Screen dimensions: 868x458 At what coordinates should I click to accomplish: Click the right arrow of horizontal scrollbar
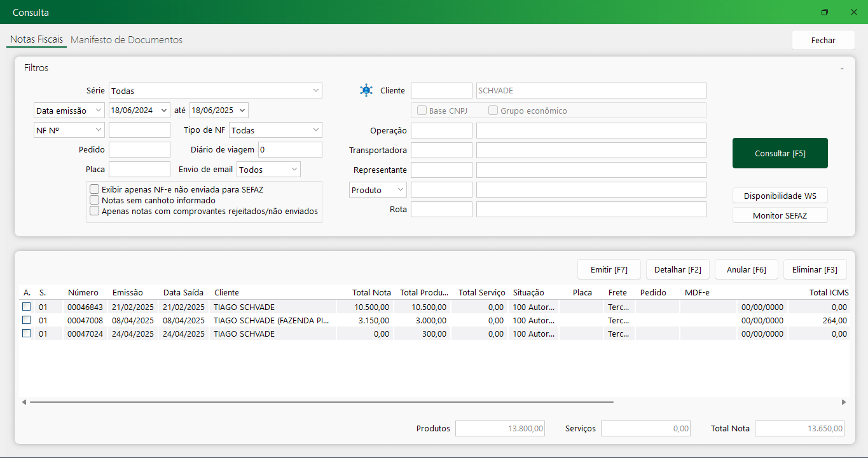(x=844, y=402)
